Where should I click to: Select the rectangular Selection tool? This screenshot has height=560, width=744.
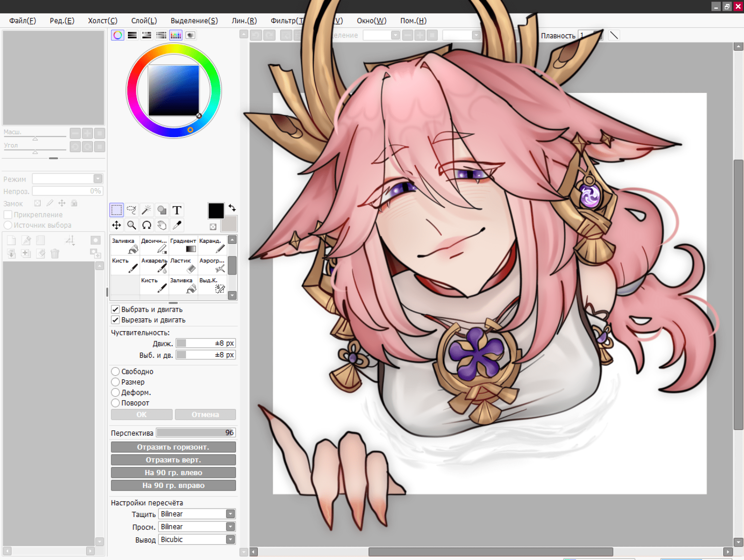[117, 210]
